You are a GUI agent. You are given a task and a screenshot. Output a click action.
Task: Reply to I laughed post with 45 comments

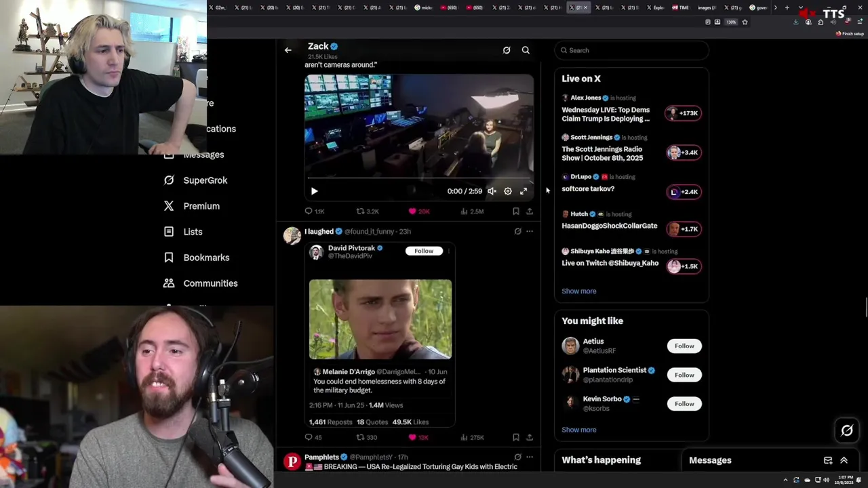pyautogui.click(x=313, y=437)
